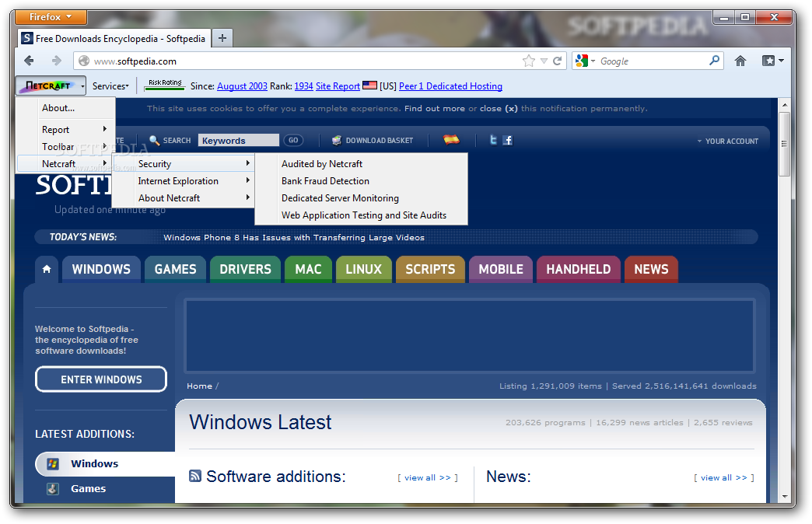This screenshot has height=524, width=812.
Task: Click the page vertical scrollbar thumb
Action: pos(785,145)
